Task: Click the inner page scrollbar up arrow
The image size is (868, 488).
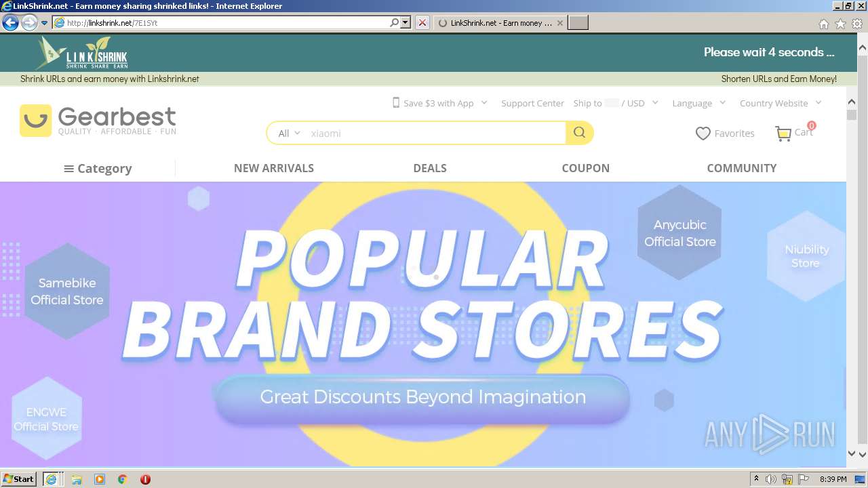Action: coord(852,102)
